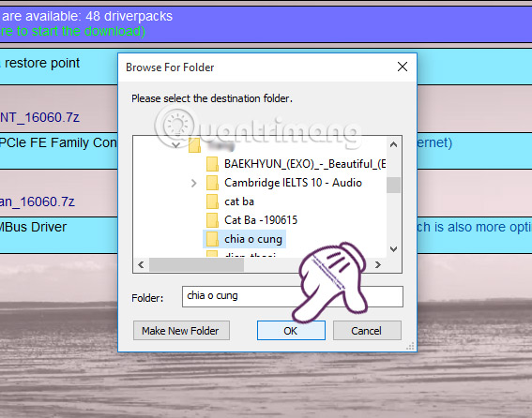The height and width of the screenshot is (418, 532).
Task: Click the blurred parent folder icon
Action: pos(194,145)
